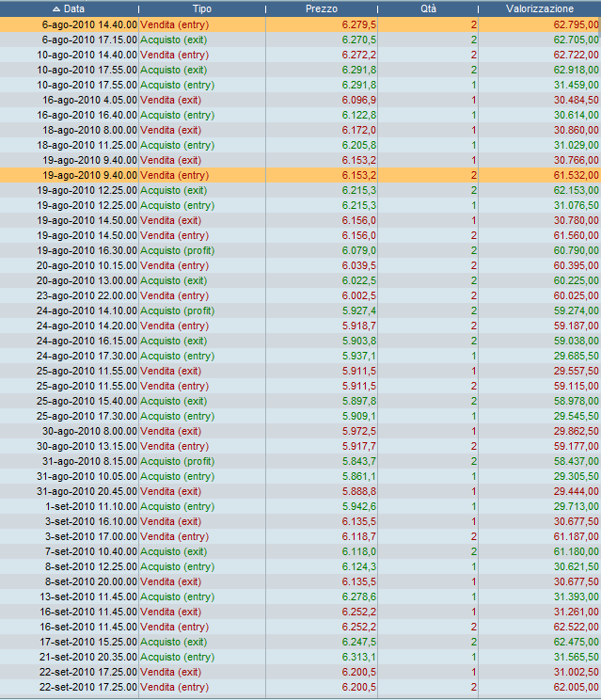Click the Qtà column header
The width and height of the screenshot is (601, 700).
[x=428, y=8]
